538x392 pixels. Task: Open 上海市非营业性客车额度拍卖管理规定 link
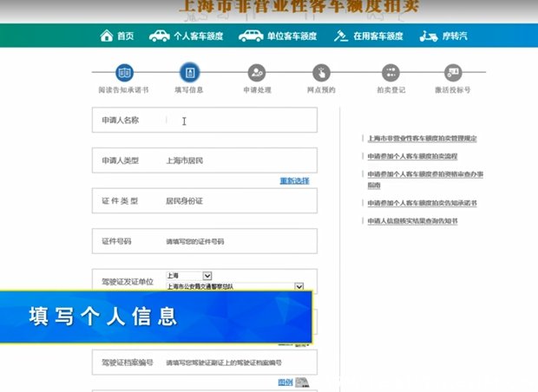[x=423, y=138]
